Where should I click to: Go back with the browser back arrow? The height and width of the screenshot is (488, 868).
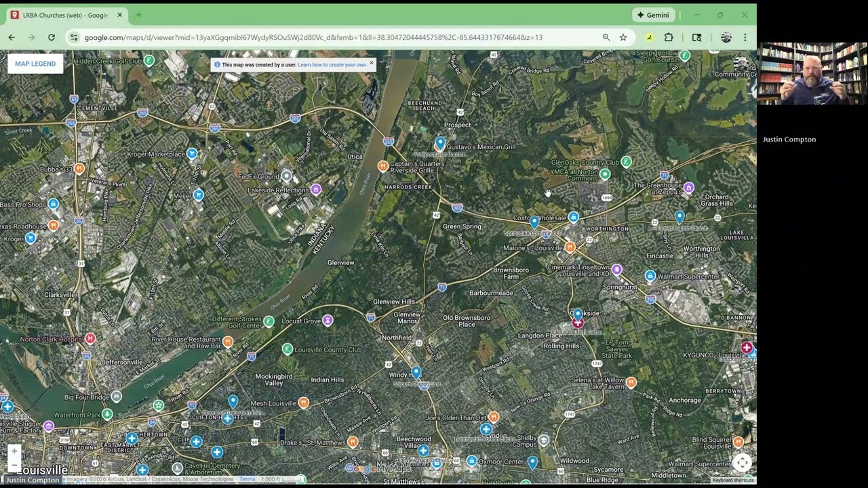(x=12, y=37)
